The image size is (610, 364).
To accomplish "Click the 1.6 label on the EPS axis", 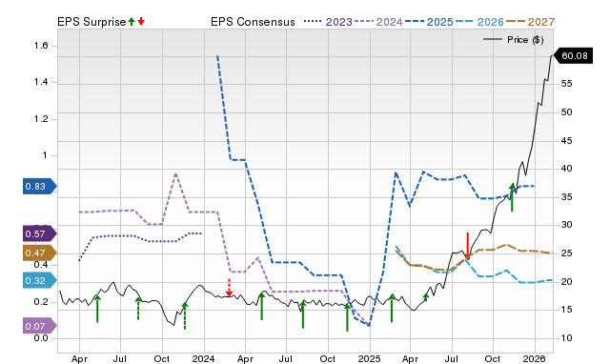I will [x=41, y=46].
